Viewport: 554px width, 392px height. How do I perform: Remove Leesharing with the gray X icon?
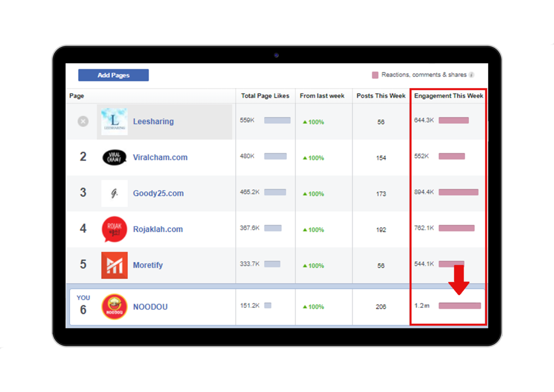(83, 121)
